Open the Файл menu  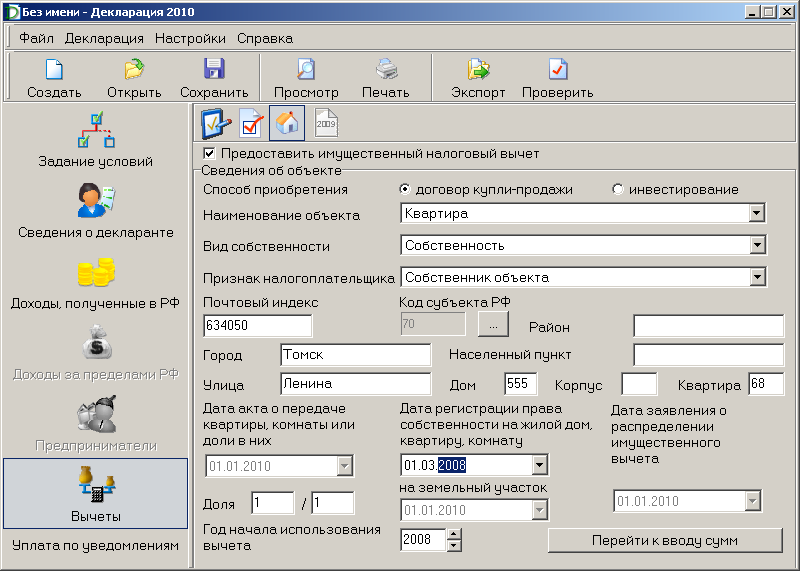click(36, 38)
